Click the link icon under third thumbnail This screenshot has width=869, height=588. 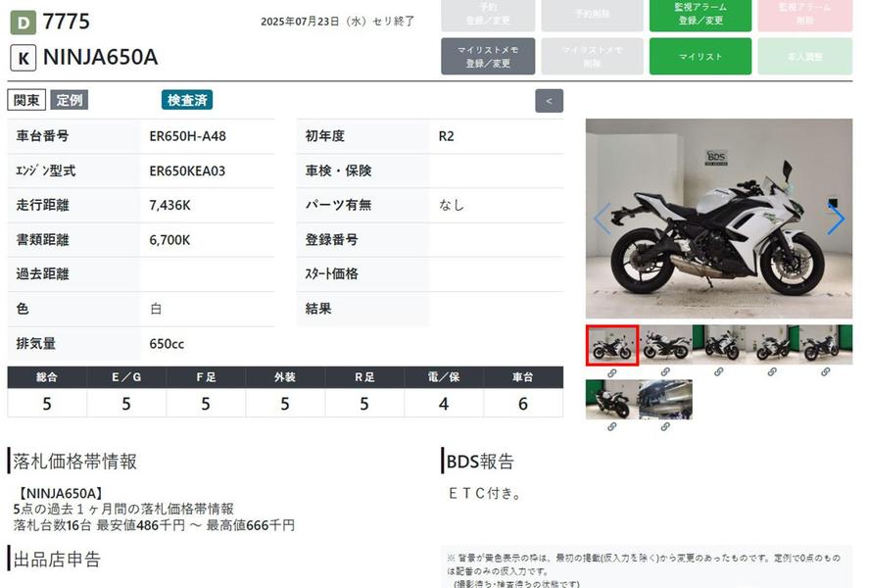tap(718, 372)
